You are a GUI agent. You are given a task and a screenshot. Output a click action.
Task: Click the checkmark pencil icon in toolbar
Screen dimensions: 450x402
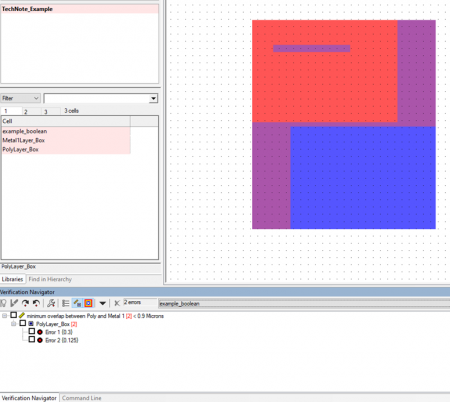(14, 303)
